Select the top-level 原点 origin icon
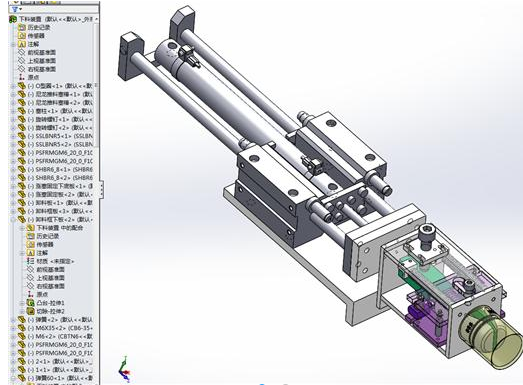Image resolution: width=523 pixels, height=385 pixels. (x=22, y=77)
